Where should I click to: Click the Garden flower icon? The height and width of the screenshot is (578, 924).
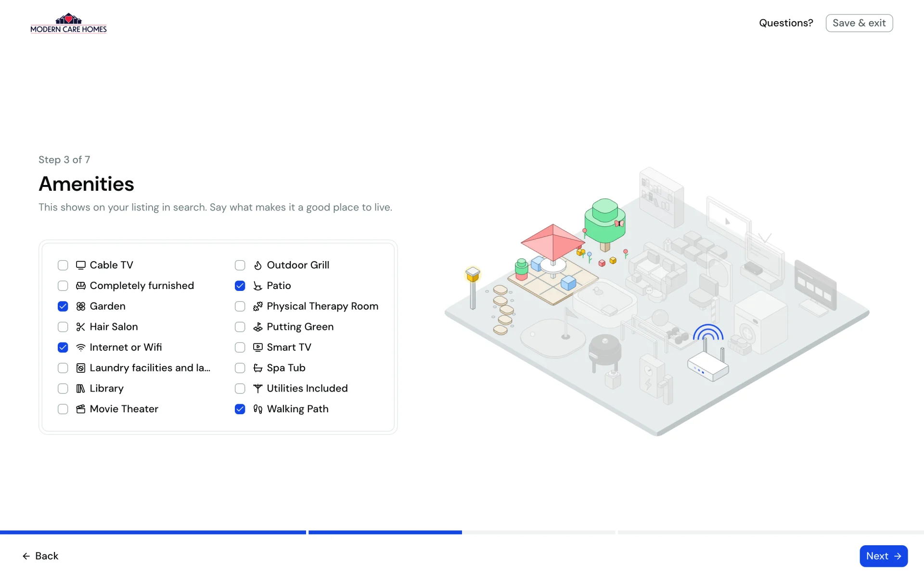coord(81,306)
